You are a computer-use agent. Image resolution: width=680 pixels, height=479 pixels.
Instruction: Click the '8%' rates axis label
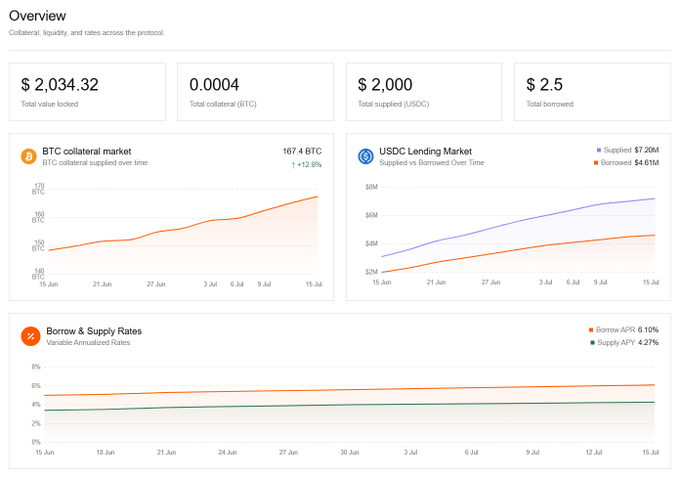[x=36, y=367]
